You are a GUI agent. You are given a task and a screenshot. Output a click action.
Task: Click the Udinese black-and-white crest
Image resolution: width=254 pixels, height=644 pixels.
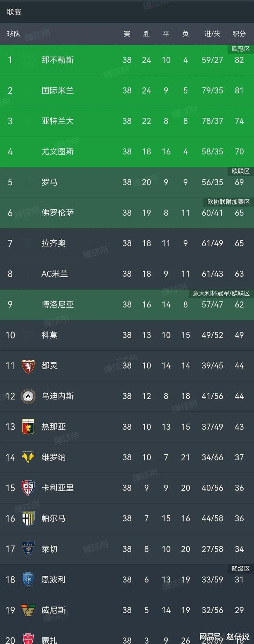click(x=28, y=396)
